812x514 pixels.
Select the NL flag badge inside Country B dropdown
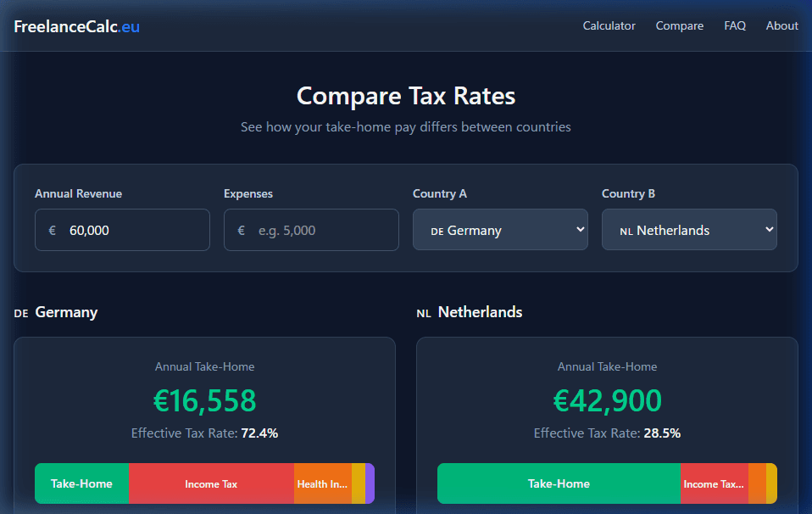click(x=625, y=229)
